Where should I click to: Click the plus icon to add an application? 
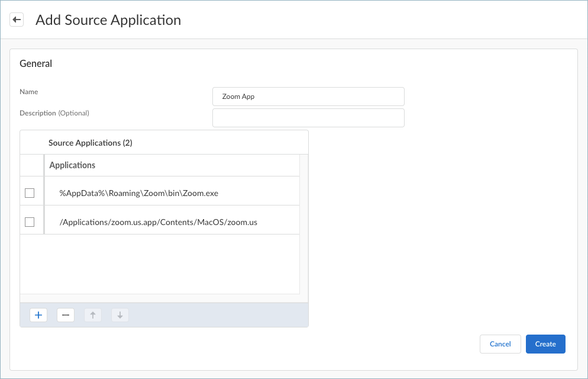click(x=38, y=315)
